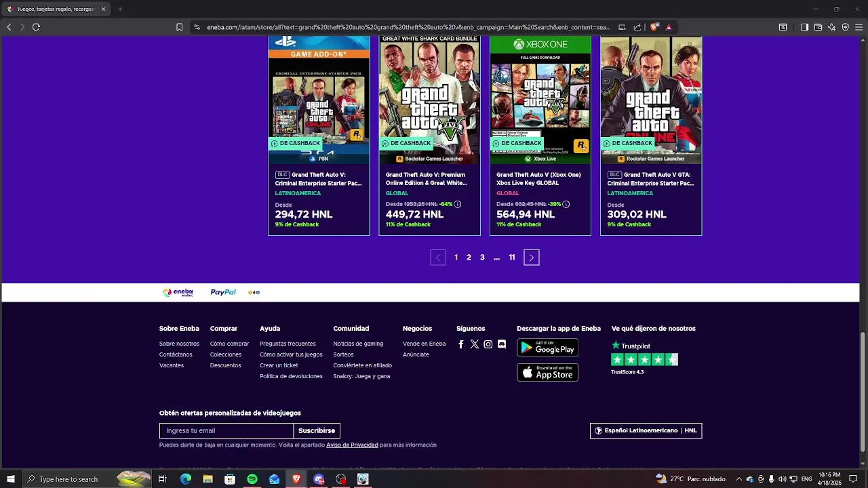Image resolution: width=868 pixels, height=488 pixels.
Task: Open the Great White Shark Card Bundle product
Action: [429, 136]
